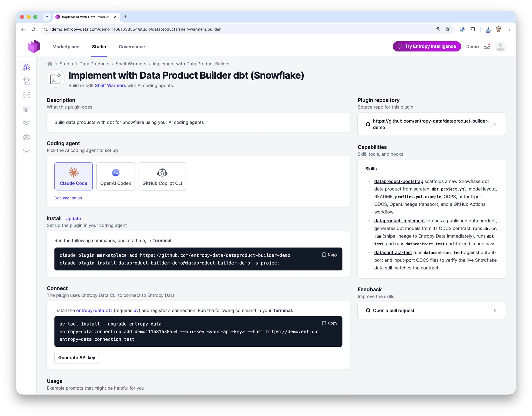Switch to the Marketplace tab
Screen dimensions: 532x416
click(x=66, y=46)
